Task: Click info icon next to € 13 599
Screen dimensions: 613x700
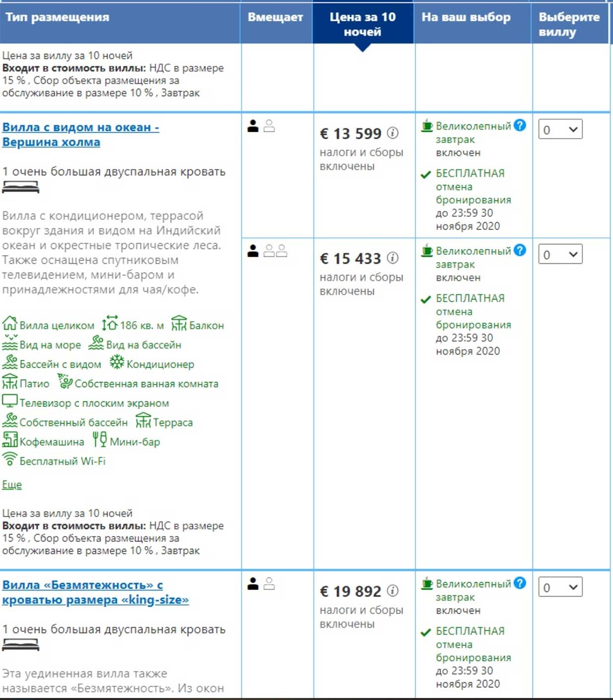Action: coord(393,133)
